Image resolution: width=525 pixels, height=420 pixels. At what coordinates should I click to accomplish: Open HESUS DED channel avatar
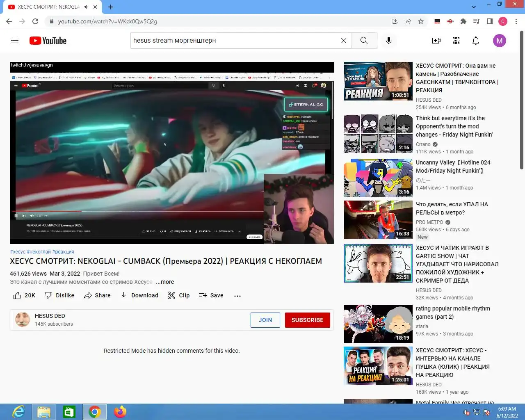click(x=23, y=320)
